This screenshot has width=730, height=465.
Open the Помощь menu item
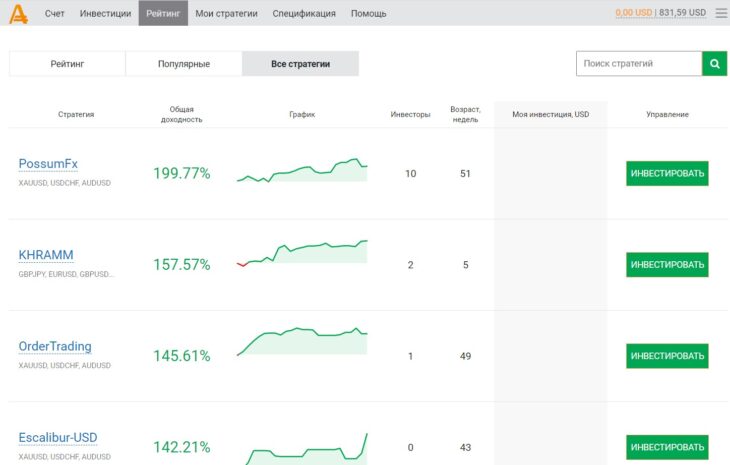[368, 13]
